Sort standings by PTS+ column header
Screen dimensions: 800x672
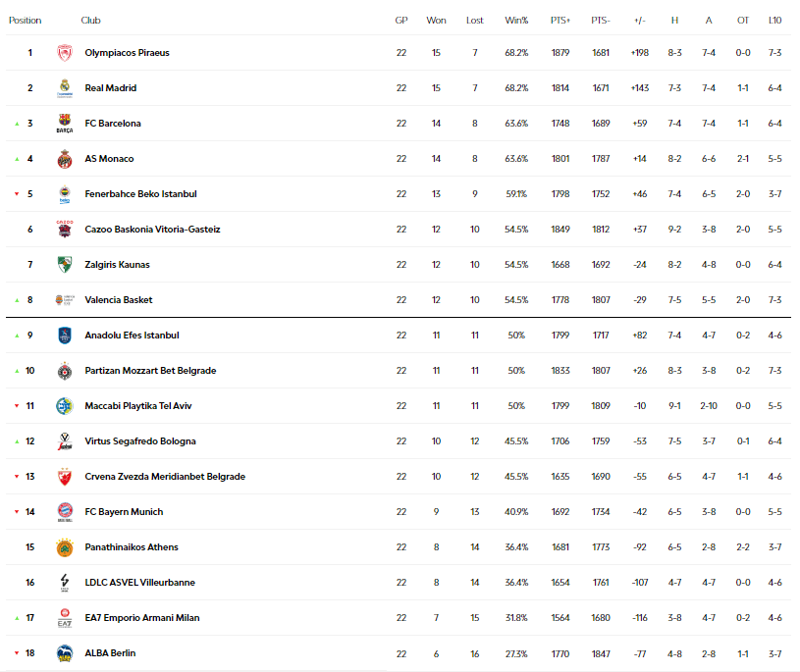tap(560, 20)
